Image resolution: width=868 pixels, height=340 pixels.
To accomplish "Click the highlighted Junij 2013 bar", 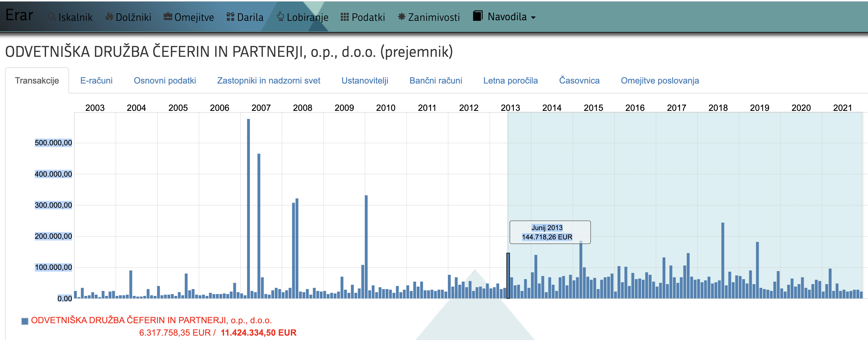I will click(508, 276).
